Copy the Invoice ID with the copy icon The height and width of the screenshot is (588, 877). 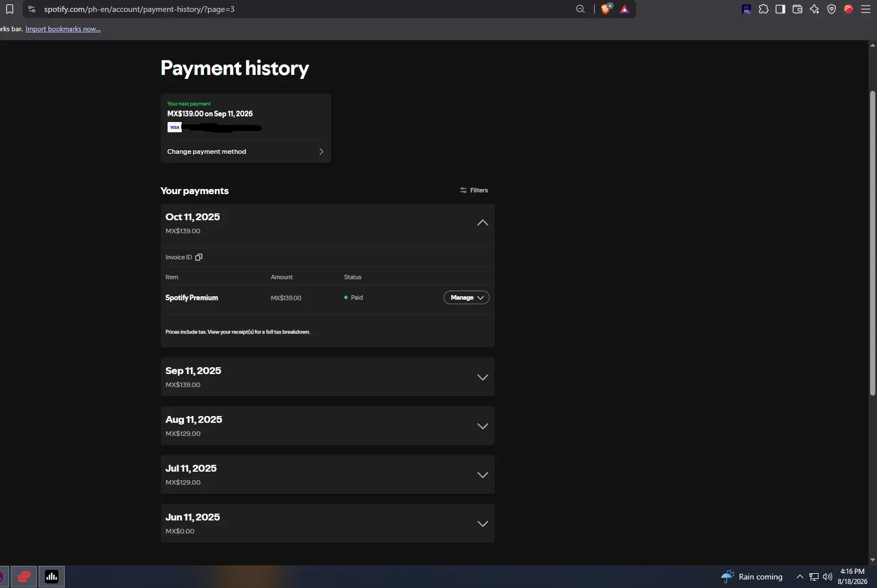click(x=199, y=257)
